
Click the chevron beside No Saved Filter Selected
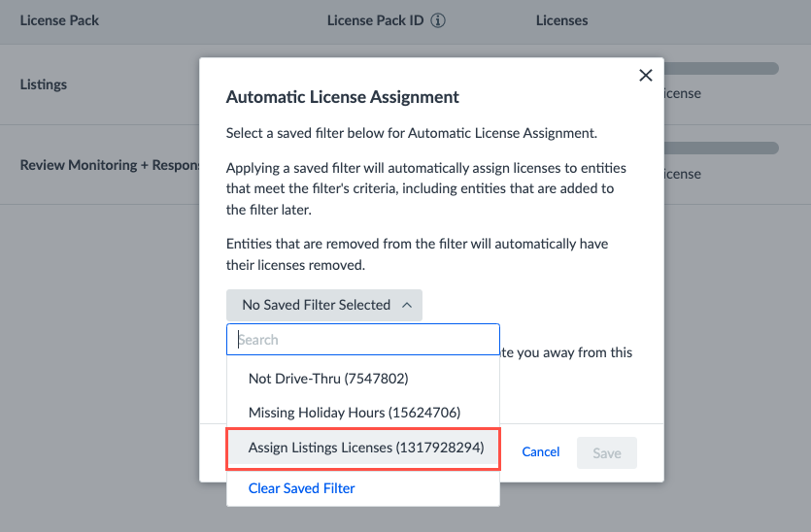click(x=407, y=305)
